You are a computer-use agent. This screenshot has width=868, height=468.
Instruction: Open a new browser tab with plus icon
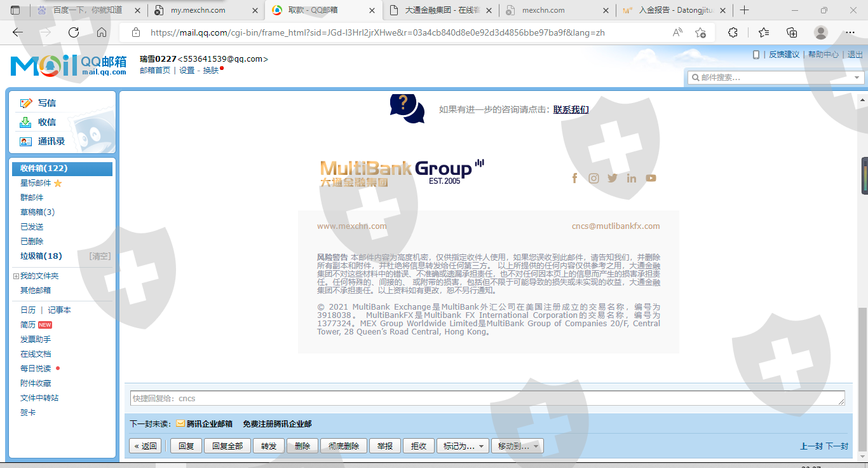pos(745,10)
